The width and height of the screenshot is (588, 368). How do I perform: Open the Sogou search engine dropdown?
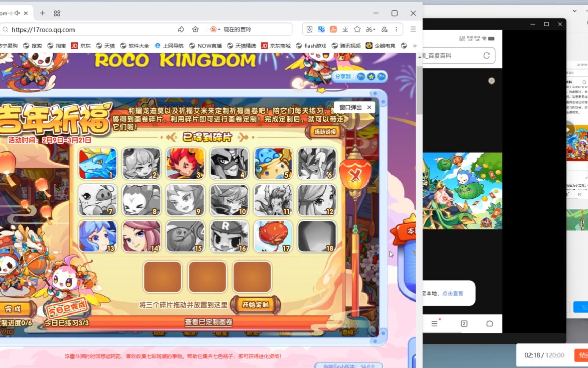pos(215,29)
